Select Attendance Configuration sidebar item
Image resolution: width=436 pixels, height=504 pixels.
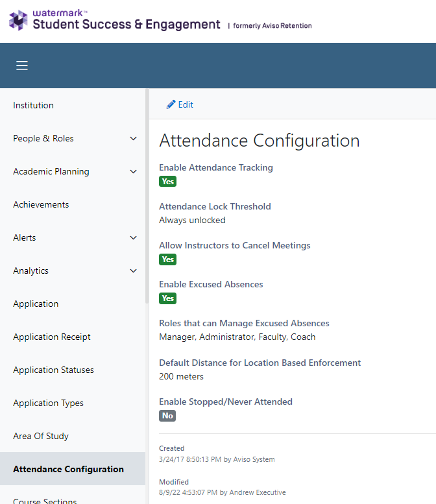pos(73,469)
